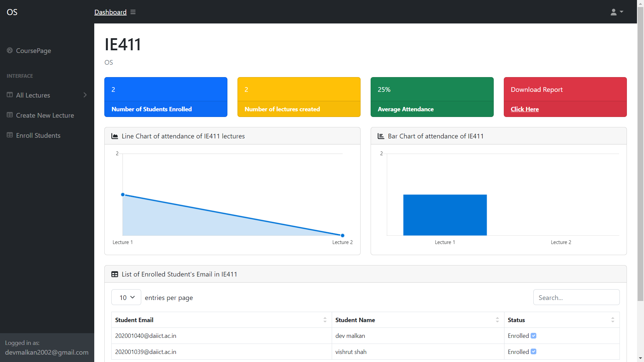Click the CoursePage globe icon
Viewport: 644px width, 362px height.
pyautogui.click(x=10, y=50)
